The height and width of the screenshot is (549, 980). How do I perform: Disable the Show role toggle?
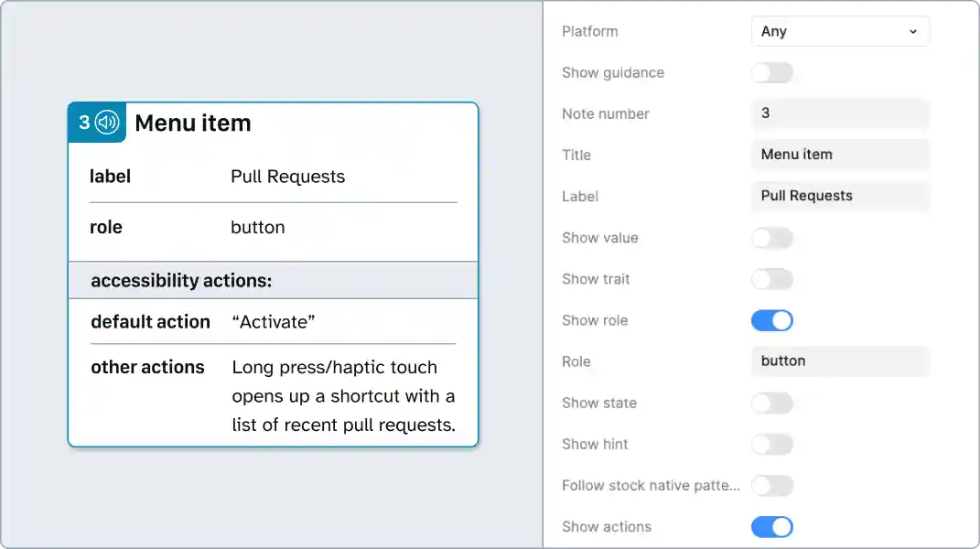[x=772, y=320]
